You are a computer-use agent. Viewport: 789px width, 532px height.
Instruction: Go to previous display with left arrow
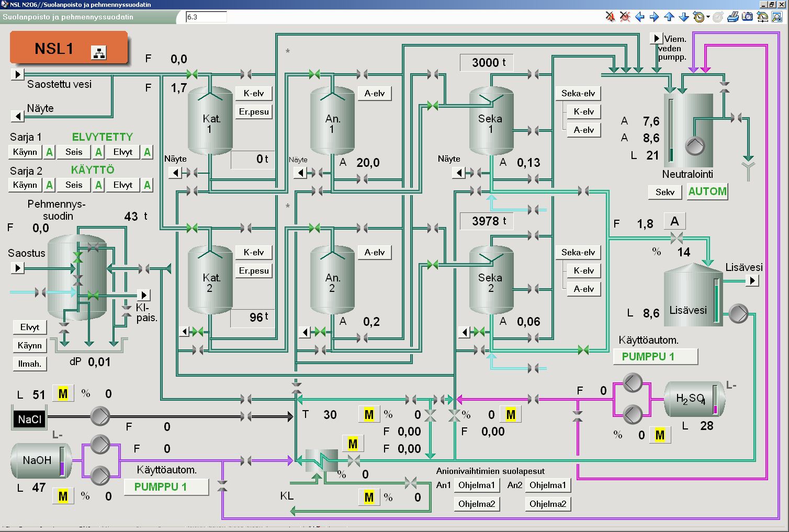pos(639,17)
